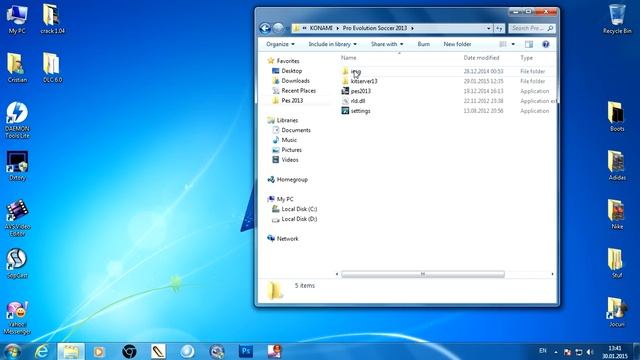Sort files by Date modified column
This screenshot has height=360, width=640.
tap(481, 58)
